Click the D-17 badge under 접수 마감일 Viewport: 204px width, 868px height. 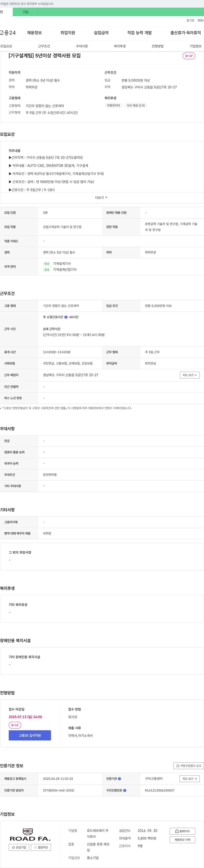click(15, 725)
